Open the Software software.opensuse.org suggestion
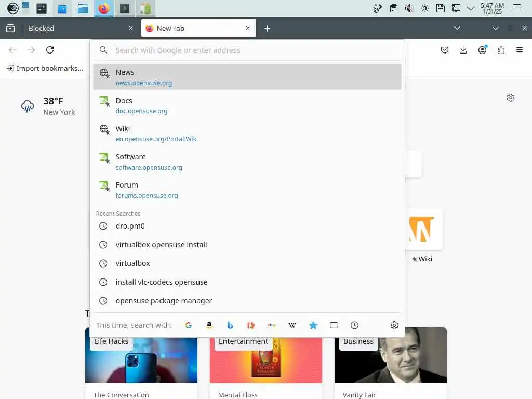Image resolution: width=532 pixels, height=399 pixels. 247,162
